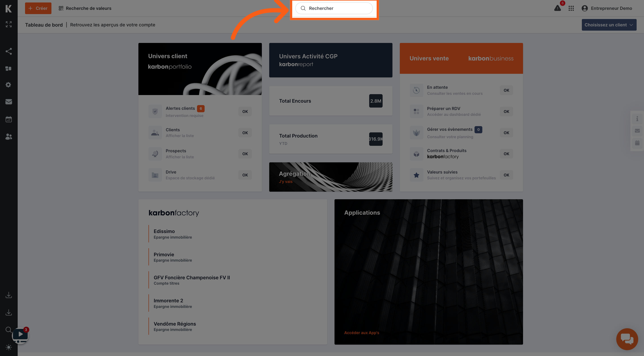Click the upper download icon in sidebar

pos(8,295)
